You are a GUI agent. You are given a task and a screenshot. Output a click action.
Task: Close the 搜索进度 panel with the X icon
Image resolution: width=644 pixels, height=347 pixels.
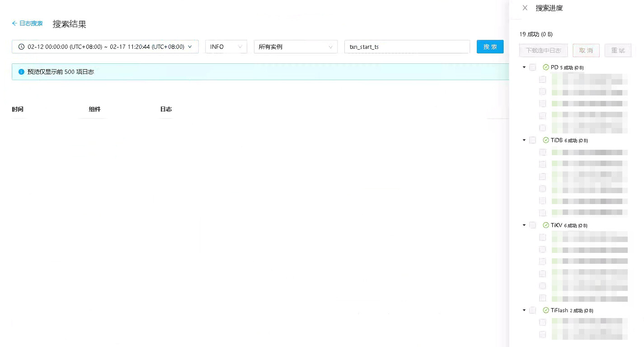(x=525, y=8)
